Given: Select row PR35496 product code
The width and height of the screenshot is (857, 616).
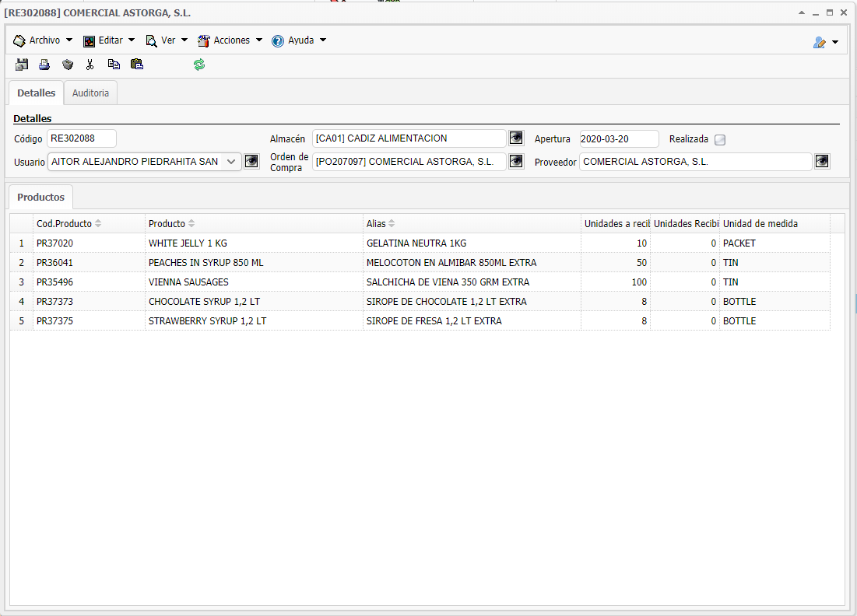Looking at the screenshot, I should click(x=54, y=282).
